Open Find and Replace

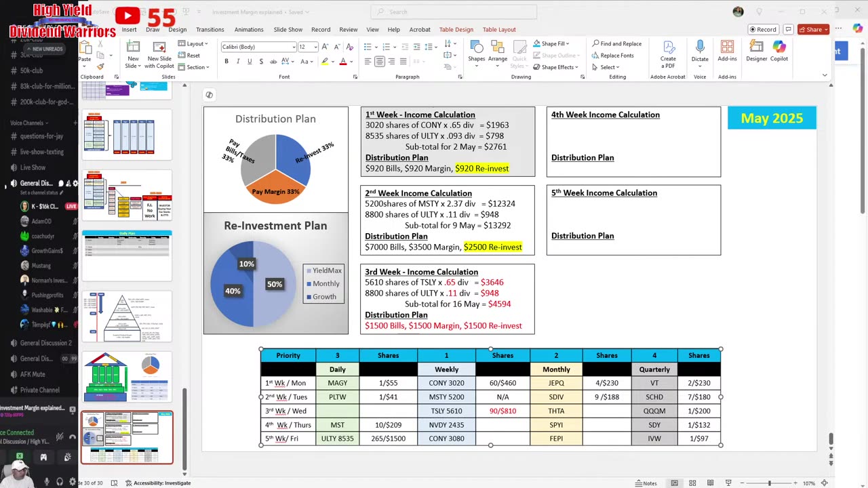point(617,44)
